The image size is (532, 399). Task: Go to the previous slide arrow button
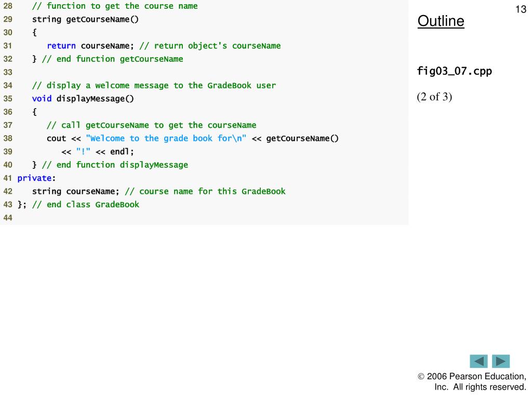[x=478, y=361]
